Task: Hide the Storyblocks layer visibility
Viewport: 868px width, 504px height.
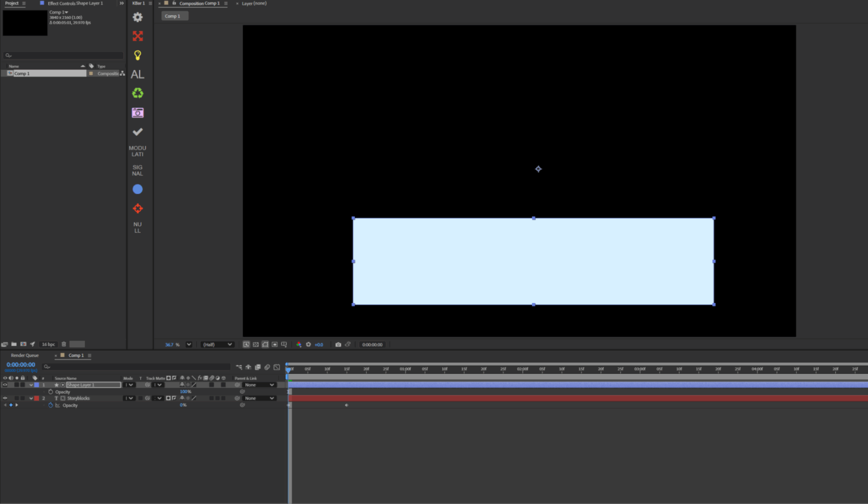Action: (5, 398)
